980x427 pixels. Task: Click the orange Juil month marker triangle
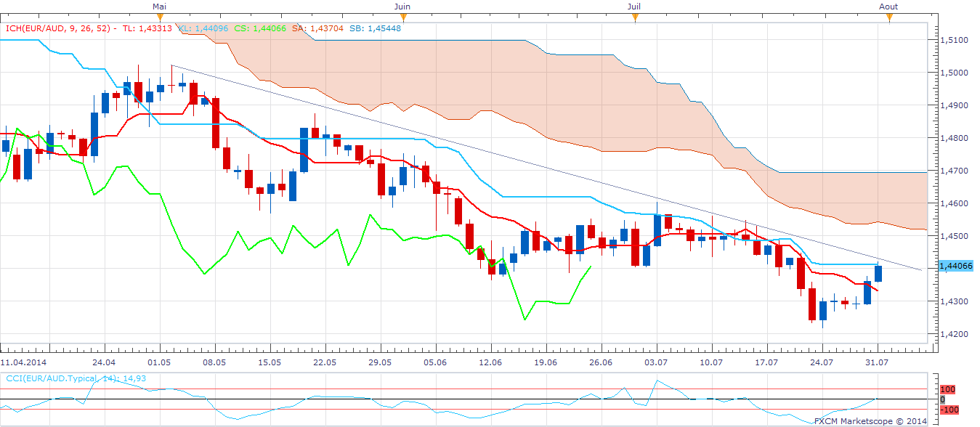point(635,17)
